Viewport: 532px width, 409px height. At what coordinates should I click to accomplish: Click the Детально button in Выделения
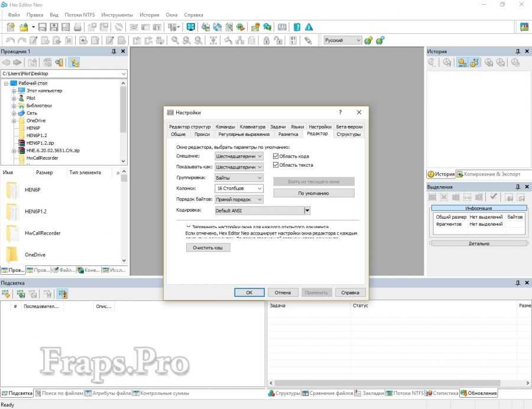pos(479,244)
